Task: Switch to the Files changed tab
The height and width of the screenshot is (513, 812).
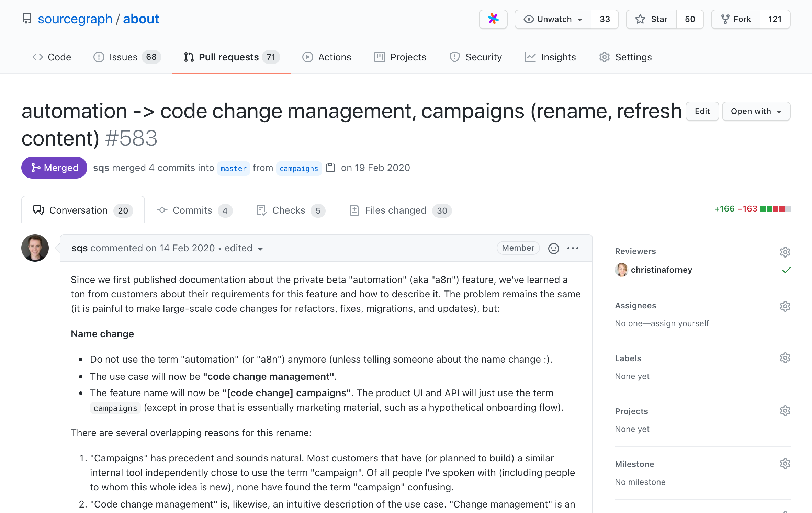Action: (x=396, y=210)
